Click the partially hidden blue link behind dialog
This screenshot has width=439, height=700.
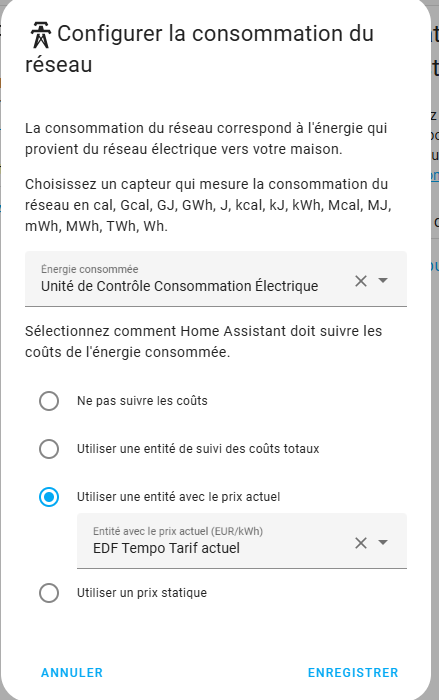point(435,175)
